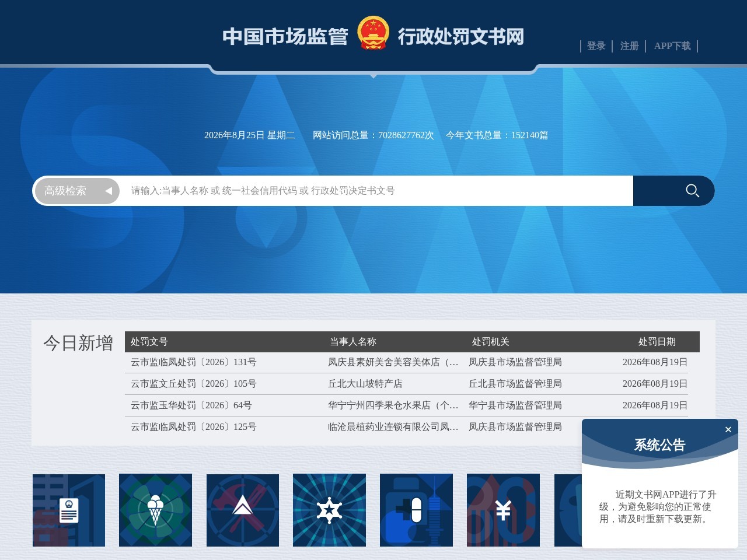Screen dimensions: 747x560
Task: Click the search input field
Action: click(376, 191)
